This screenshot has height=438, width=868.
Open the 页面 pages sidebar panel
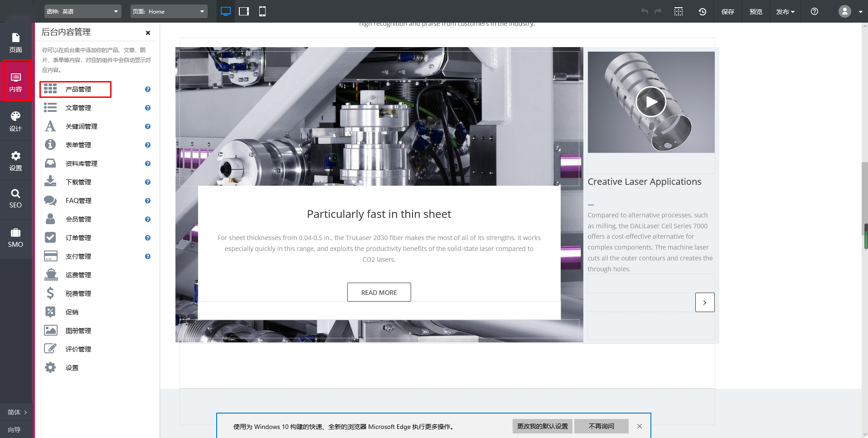16,43
